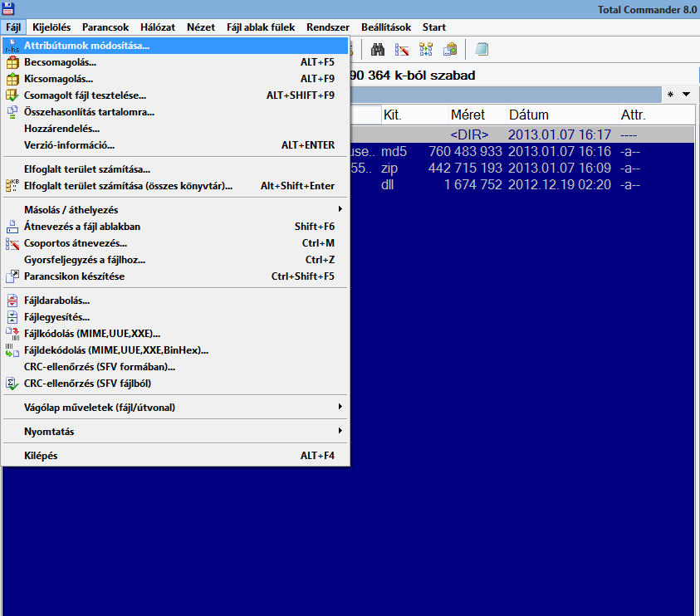Image resolution: width=700 pixels, height=616 pixels.
Task: Click the Elfoglalt terület (összes könyvtár) icon
Action: coord(12,186)
